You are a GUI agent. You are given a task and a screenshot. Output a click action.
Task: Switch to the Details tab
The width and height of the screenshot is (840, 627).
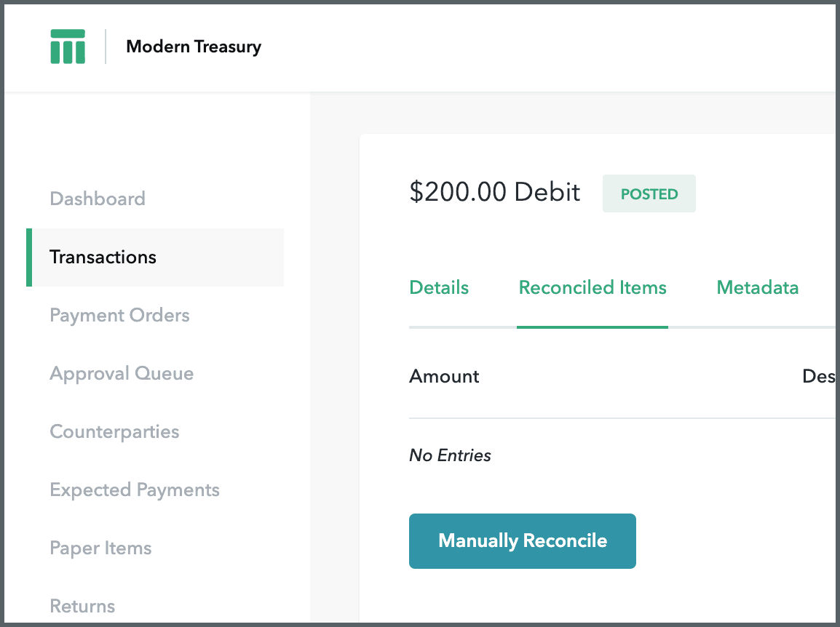point(439,287)
